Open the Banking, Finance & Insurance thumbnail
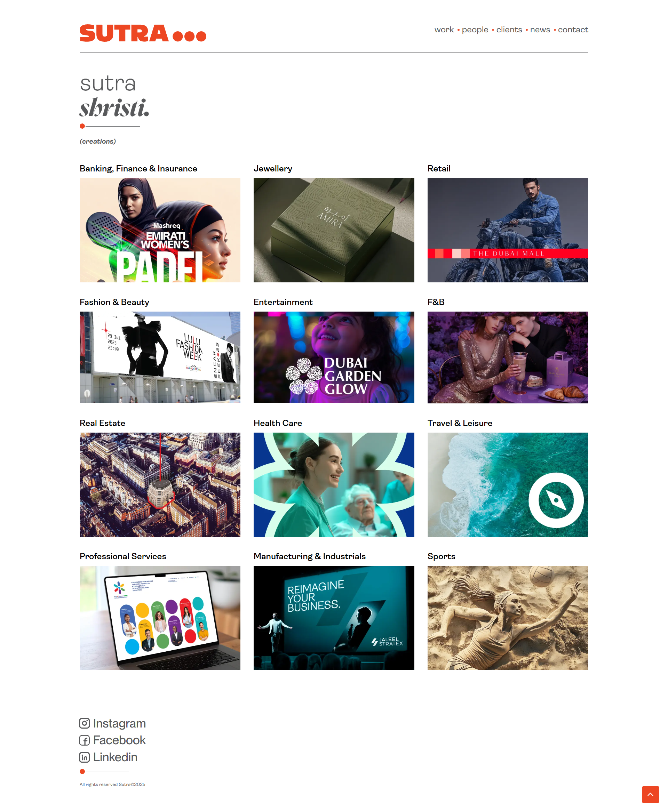This screenshot has height=812, width=668. [160, 230]
